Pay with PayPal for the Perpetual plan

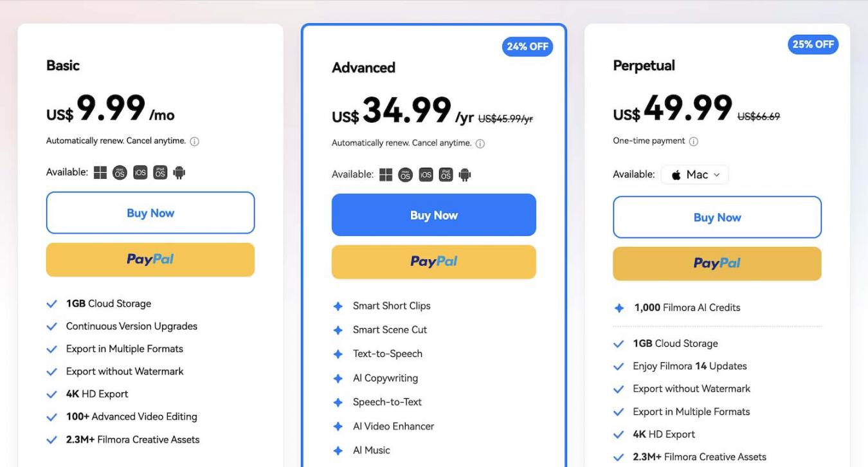(x=717, y=264)
